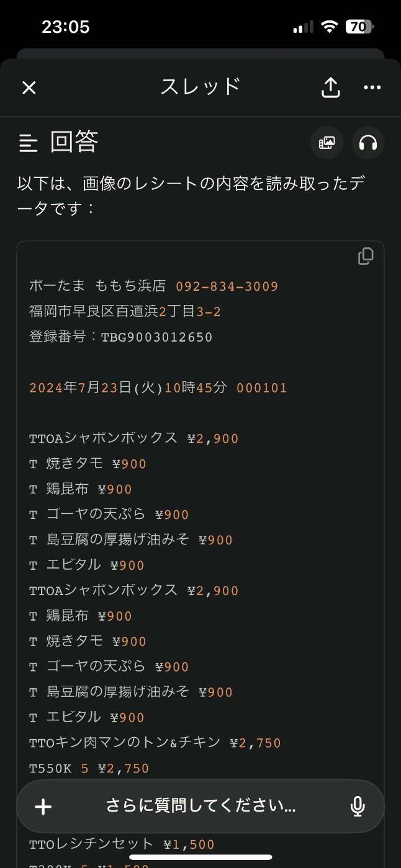Tap the TTOキン肉マンのトン&チキン ¥2,750 line
The image size is (401, 868).
(155, 743)
